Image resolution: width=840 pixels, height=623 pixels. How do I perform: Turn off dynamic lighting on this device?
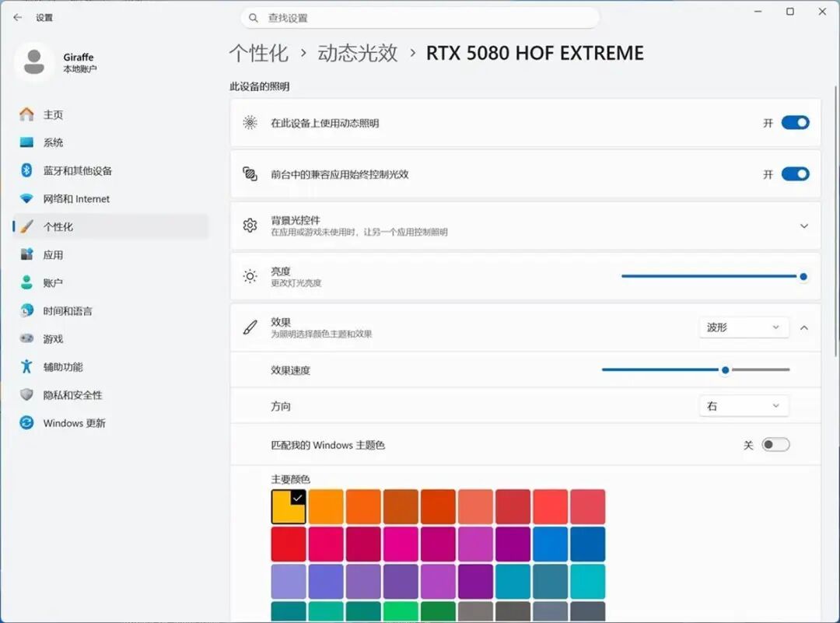click(x=795, y=123)
